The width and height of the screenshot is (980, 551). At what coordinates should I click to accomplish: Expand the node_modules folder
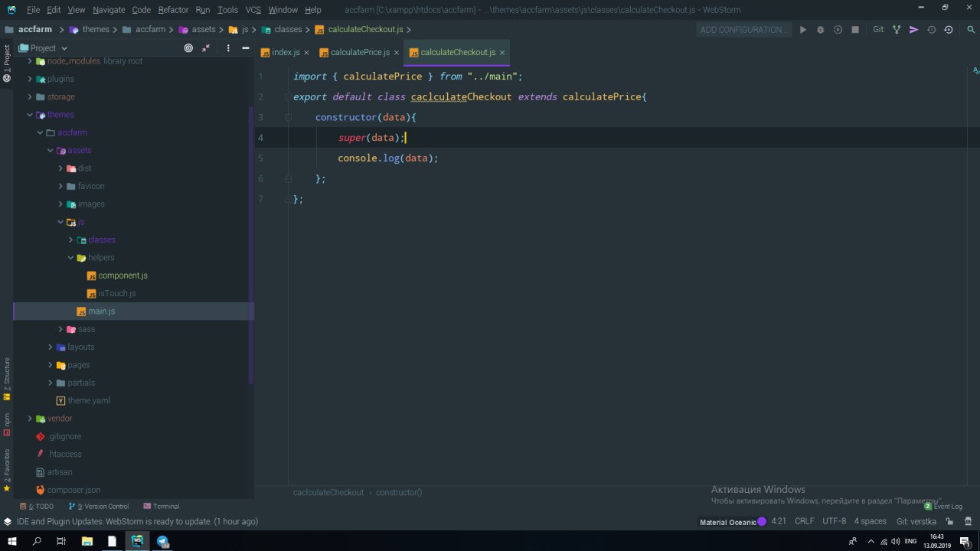pyautogui.click(x=31, y=61)
